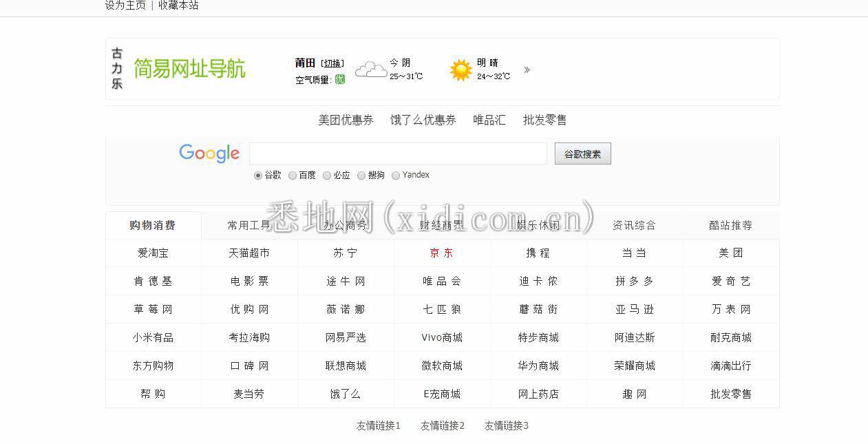
Task: Open the 饿了么优惠券 link
Action: click(423, 120)
